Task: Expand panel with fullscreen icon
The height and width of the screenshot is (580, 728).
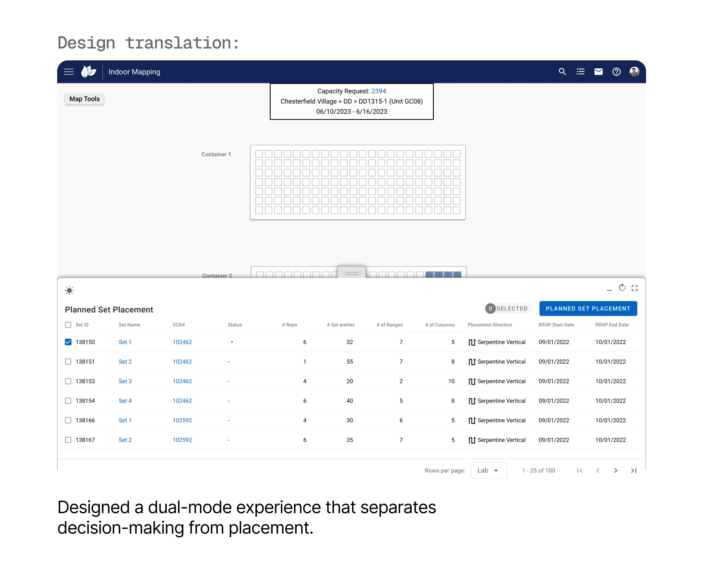Action: tap(634, 288)
